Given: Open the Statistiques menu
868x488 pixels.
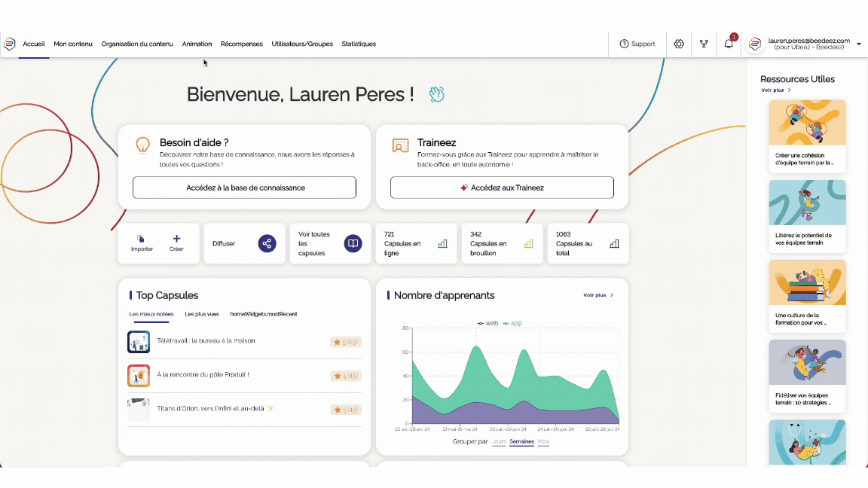Looking at the screenshot, I should (359, 44).
